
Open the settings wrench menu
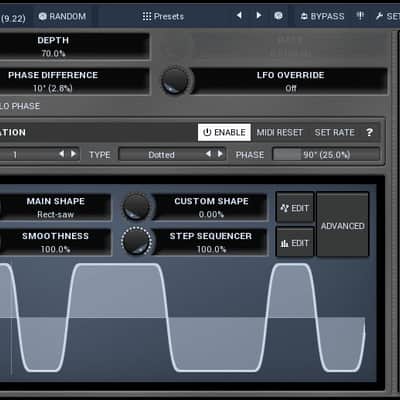[387, 16]
